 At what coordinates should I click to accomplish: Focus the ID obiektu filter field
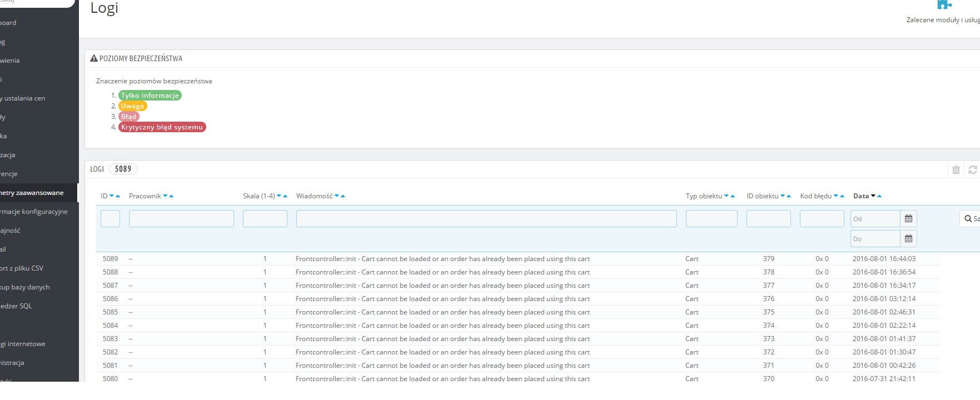[769, 218]
